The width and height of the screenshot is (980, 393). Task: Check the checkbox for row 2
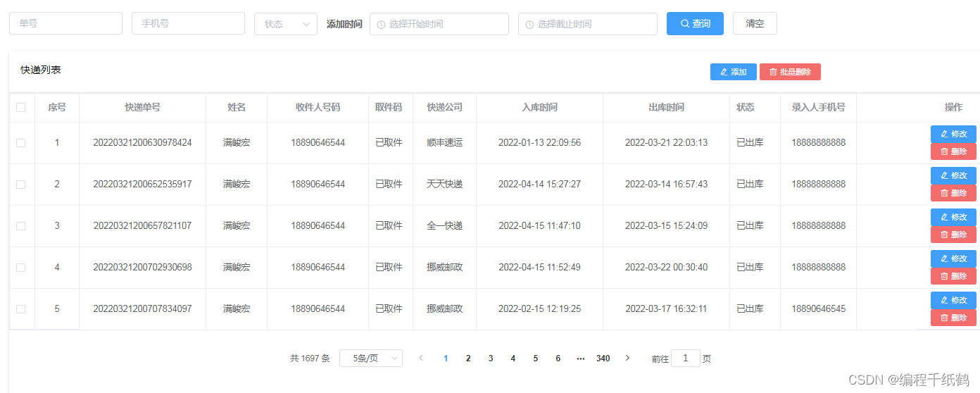(21, 185)
